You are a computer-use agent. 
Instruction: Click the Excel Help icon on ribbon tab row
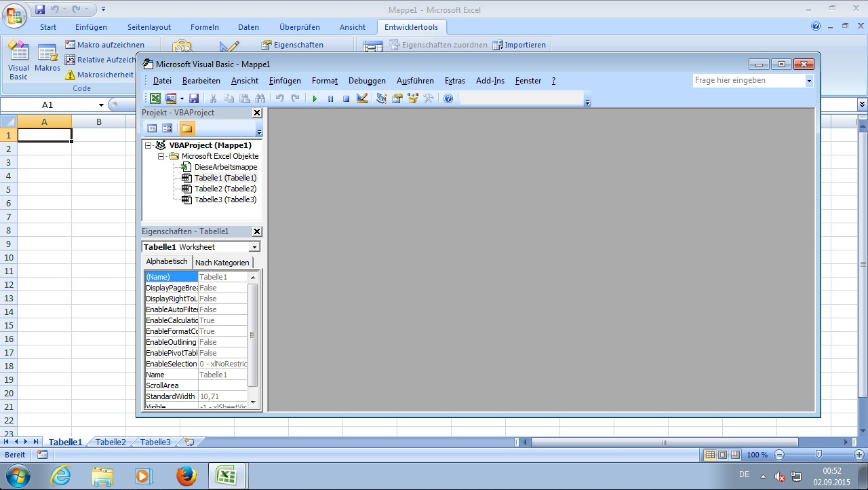coord(816,26)
